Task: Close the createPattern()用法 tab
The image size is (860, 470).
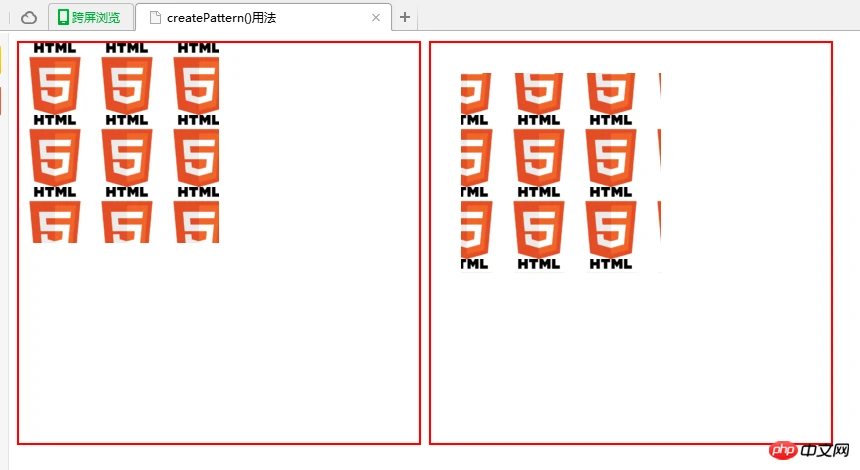Action: click(x=376, y=18)
